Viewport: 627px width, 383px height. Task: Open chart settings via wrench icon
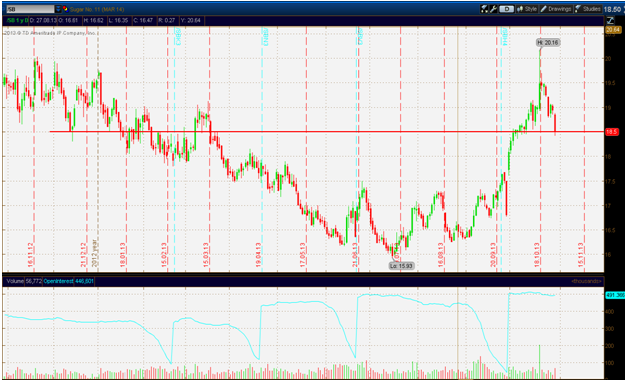(x=493, y=9)
